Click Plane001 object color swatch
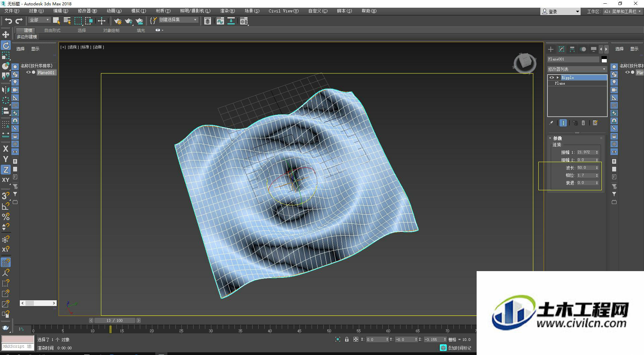644x355 pixels. coord(604,59)
